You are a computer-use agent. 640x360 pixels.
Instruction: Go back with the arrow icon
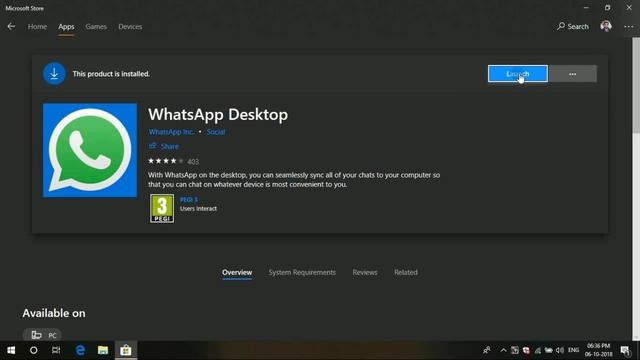click(x=11, y=27)
